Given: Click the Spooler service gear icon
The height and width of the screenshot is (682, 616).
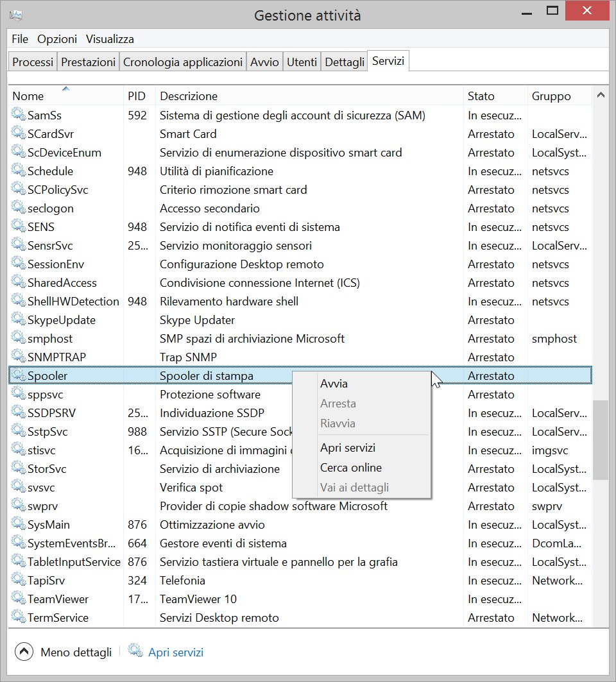Looking at the screenshot, I should click(x=18, y=375).
